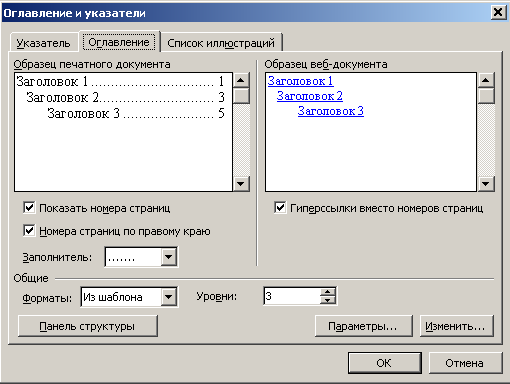Open the Заполнитель dropdown list
The image size is (510, 384).
pos(169,257)
